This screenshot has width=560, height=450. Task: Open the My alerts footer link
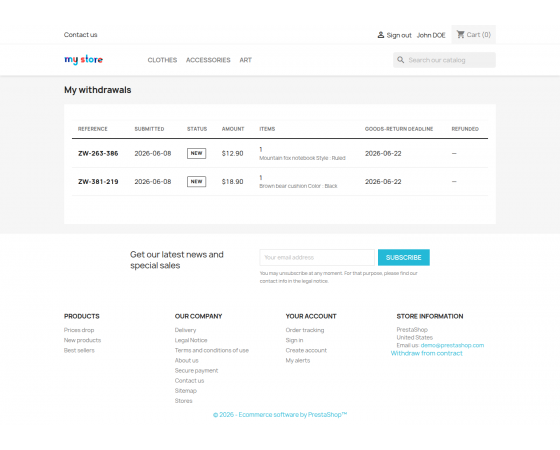click(298, 360)
